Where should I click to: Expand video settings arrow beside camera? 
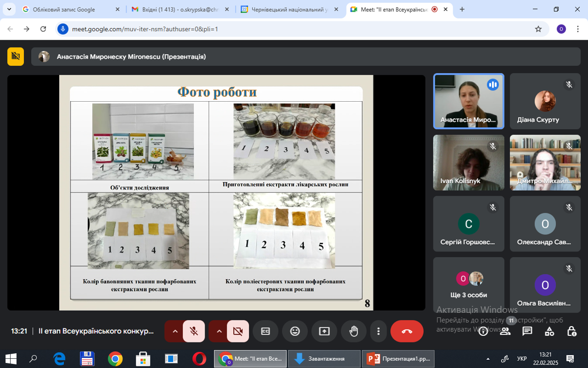219,331
